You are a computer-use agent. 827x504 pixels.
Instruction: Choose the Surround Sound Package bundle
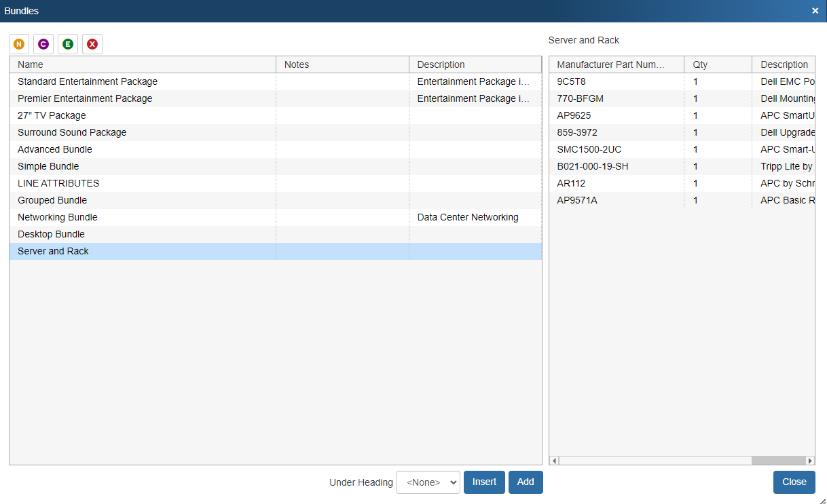pyautogui.click(x=72, y=132)
